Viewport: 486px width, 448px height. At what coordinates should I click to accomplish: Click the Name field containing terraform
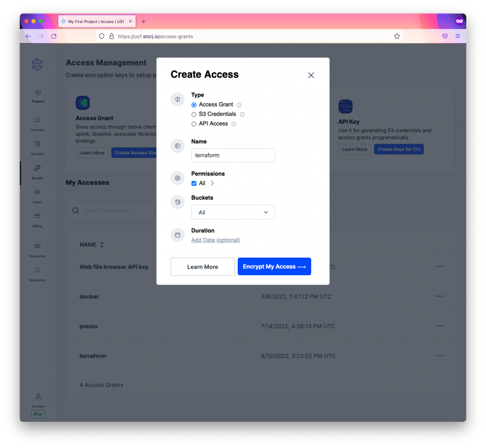[x=233, y=155]
